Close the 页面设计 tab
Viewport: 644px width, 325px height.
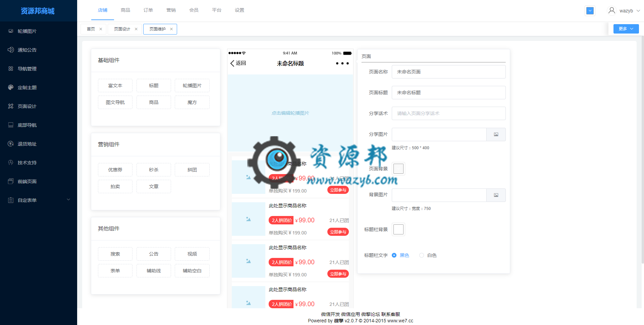[x=136, y=29]
